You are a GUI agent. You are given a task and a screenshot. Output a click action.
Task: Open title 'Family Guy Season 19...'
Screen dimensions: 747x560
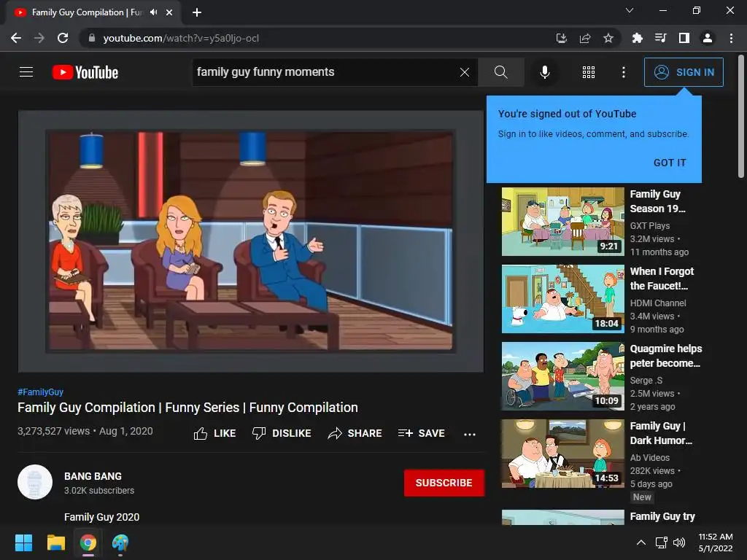pyautogui.click(x=657, y=201)
